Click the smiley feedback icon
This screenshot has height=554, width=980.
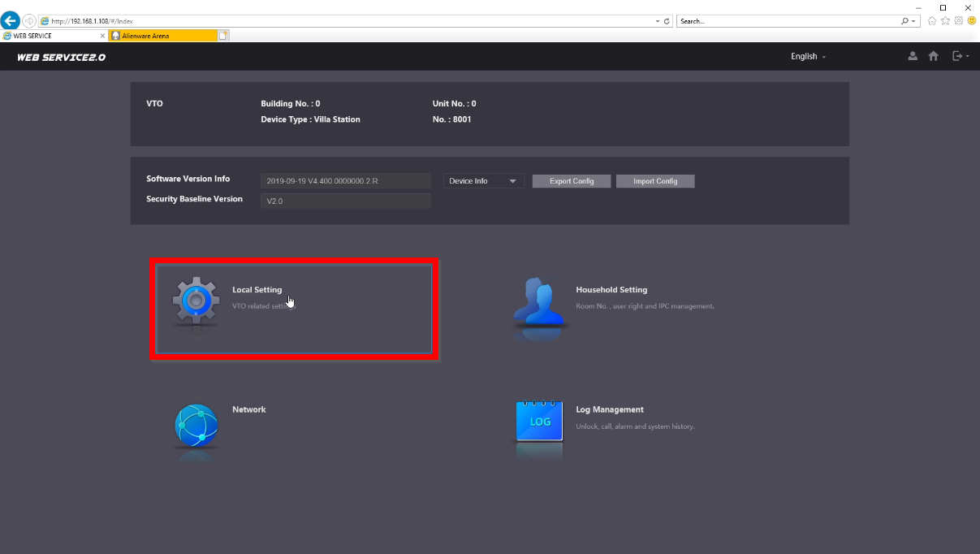[971, 20]
